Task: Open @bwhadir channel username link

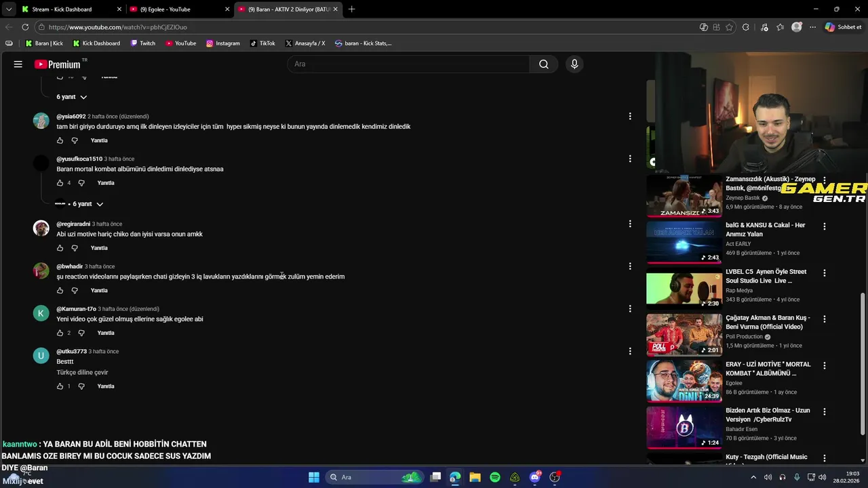Action: [x=69, y=266]
